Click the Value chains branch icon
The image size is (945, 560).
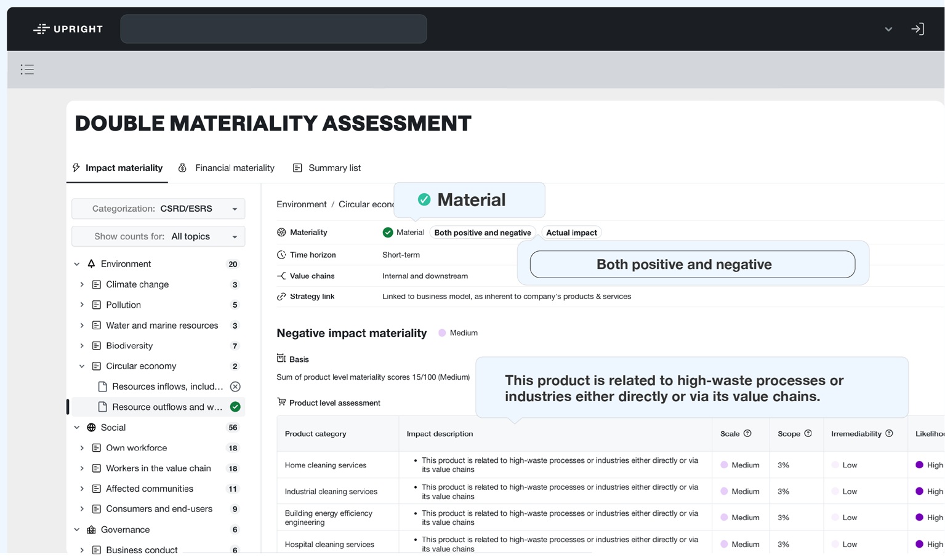pos(281,276)
